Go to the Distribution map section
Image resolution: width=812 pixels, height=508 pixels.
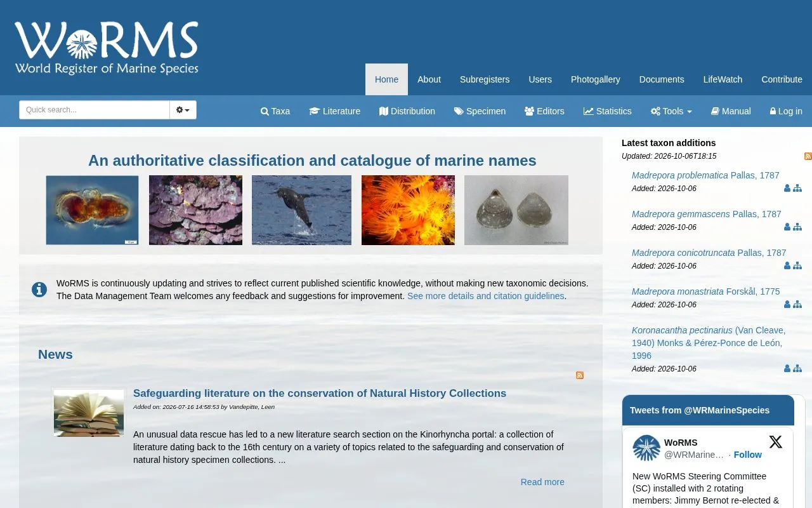point(407,111)
